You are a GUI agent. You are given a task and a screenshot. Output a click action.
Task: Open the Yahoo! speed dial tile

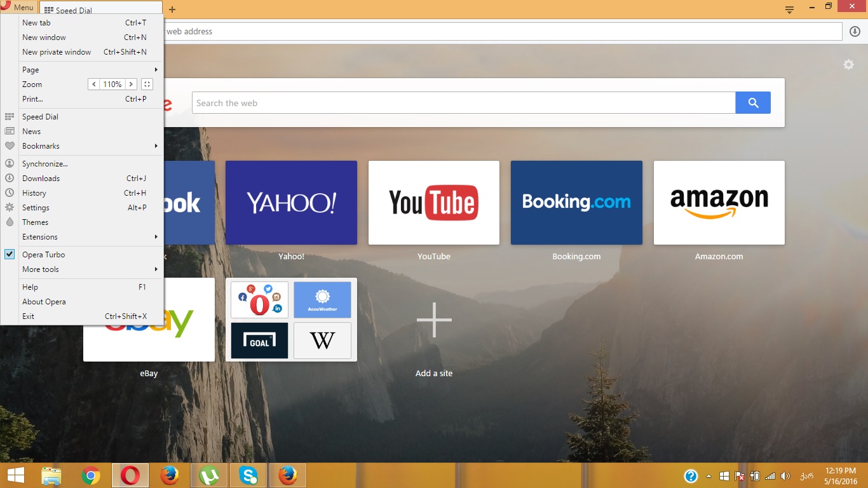291,203
